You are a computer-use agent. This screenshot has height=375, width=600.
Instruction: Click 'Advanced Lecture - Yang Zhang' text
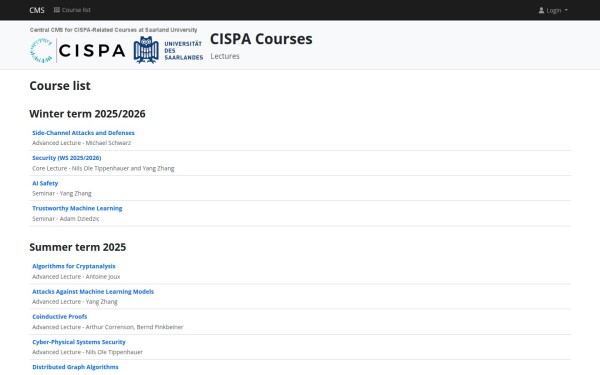click(75, 302)
